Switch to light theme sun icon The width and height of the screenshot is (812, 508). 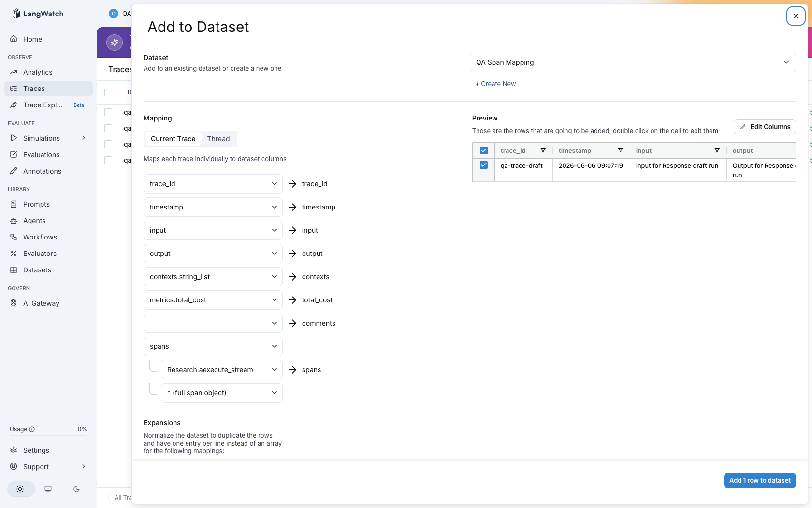(20, 489)
